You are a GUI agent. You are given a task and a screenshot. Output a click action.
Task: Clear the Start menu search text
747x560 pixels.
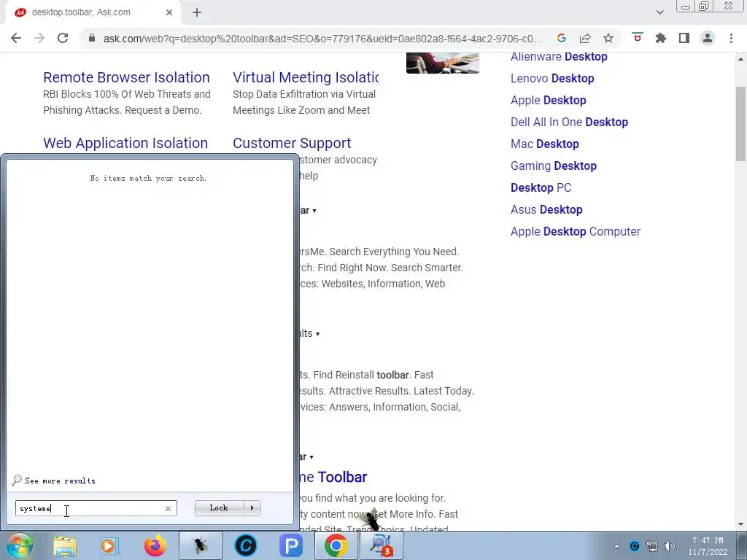point(169,508)
